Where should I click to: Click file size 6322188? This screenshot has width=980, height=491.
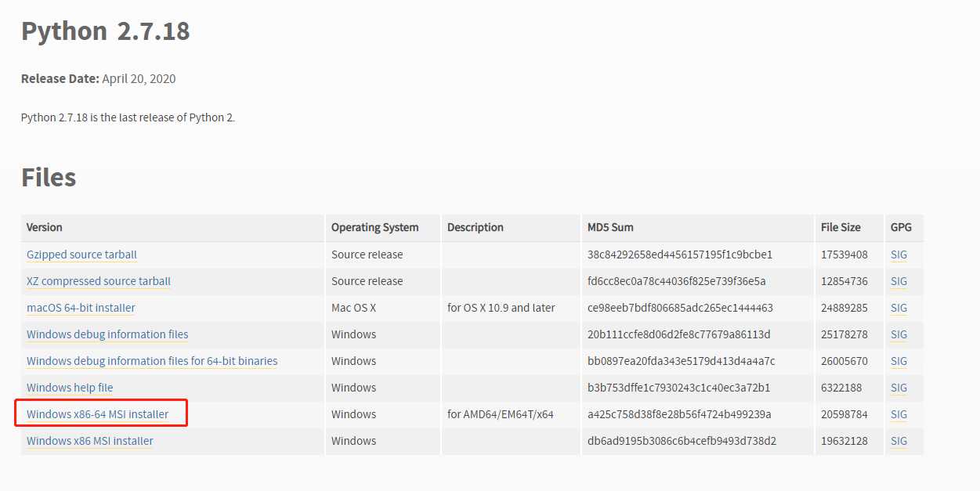coord(841,388)
